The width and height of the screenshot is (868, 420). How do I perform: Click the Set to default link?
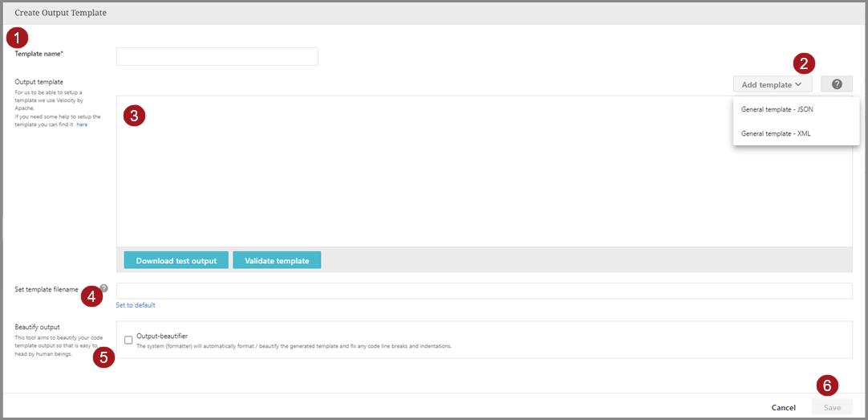[x=136, y=305]
